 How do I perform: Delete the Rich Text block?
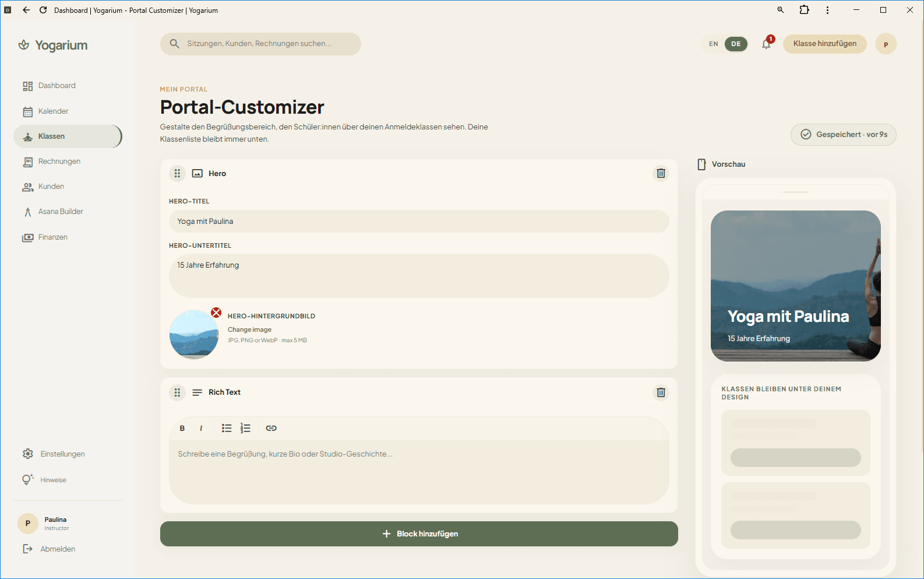661,392
